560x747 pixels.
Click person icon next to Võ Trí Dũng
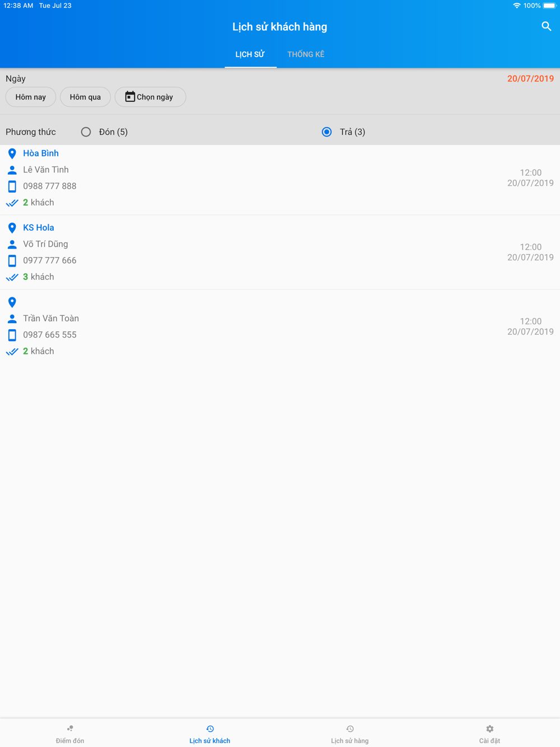pyautogui.click(x=12, y=244)
